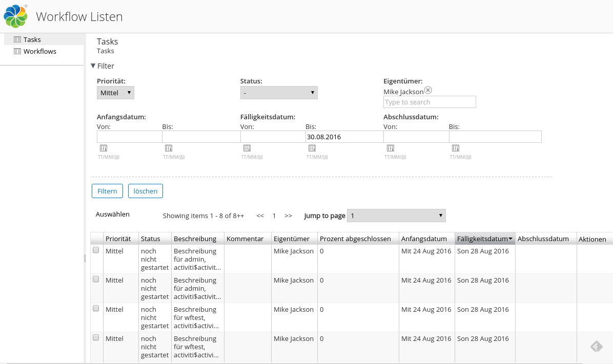Viewport: 613px width, 364px height.
Task: Open calendar for Anfangsdatum Von
Action: coord(104,148)
